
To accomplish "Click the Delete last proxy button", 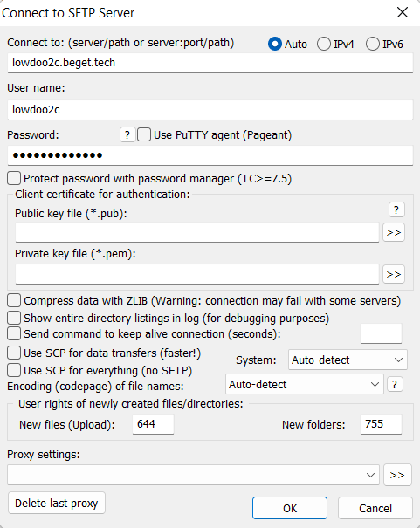I will 57,503.
